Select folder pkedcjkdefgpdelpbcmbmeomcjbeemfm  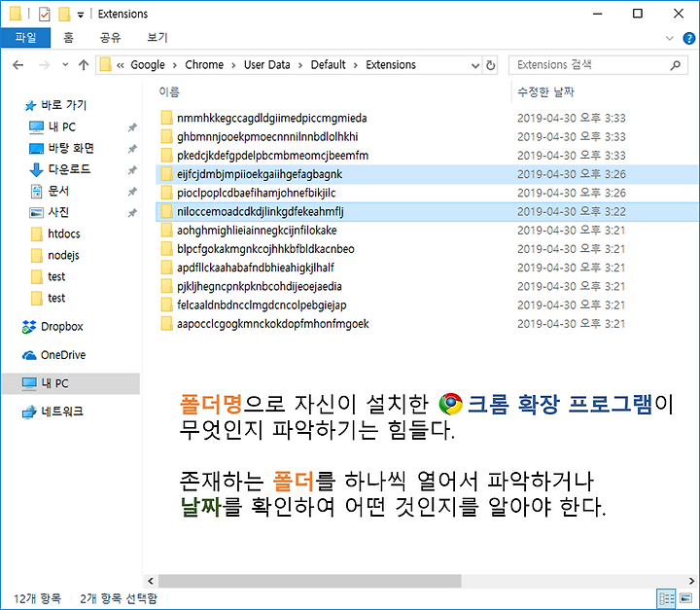point(273,156)
